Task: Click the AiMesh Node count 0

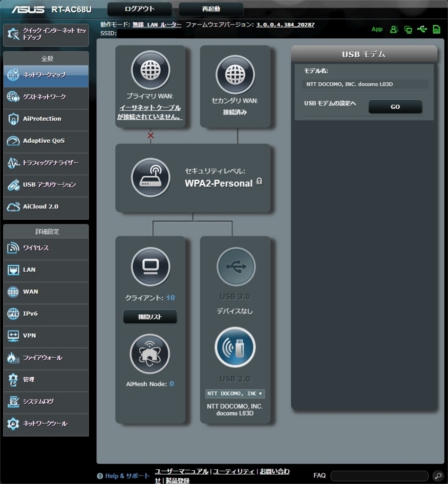Action: [172, 384]
